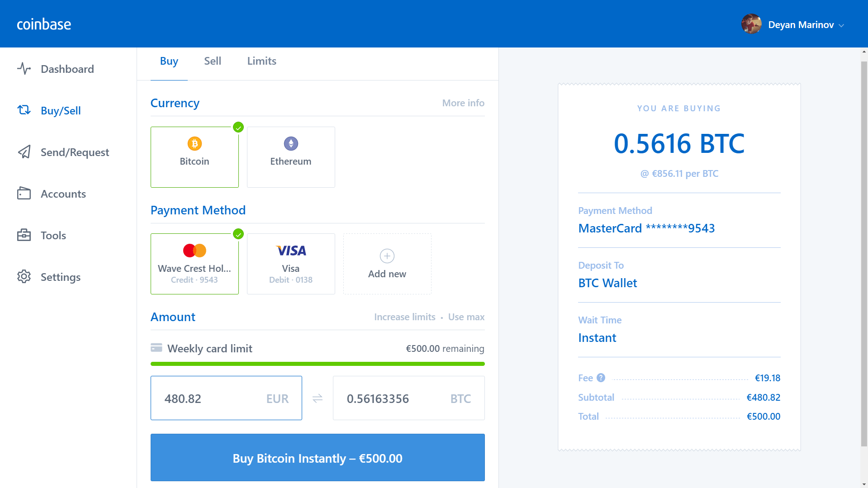Click the €856.11 per BTC rate
Screen dimensions: 868x488
[679, 174]
